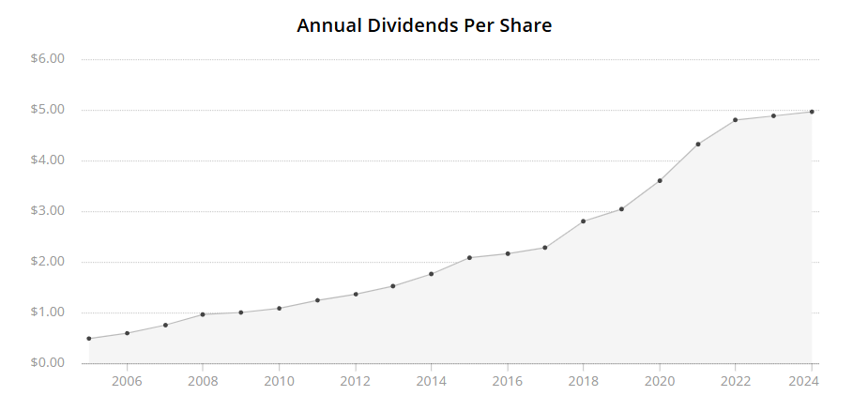868x411 pixels.
Task: Click the data point for 2012
Action: coord(356,294)
